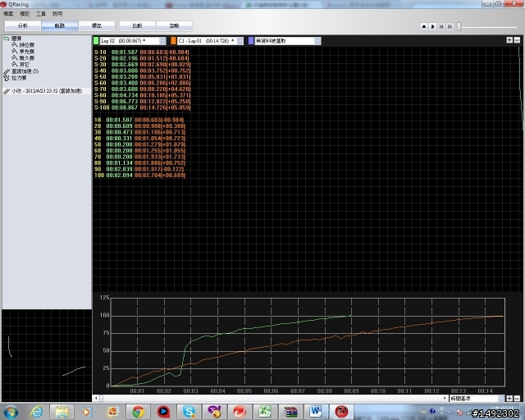Viewport: 525px width, 420px height.
Task: Select the 爭先賽 tree item
Action: pyautogui.click(x=26, y=52)
